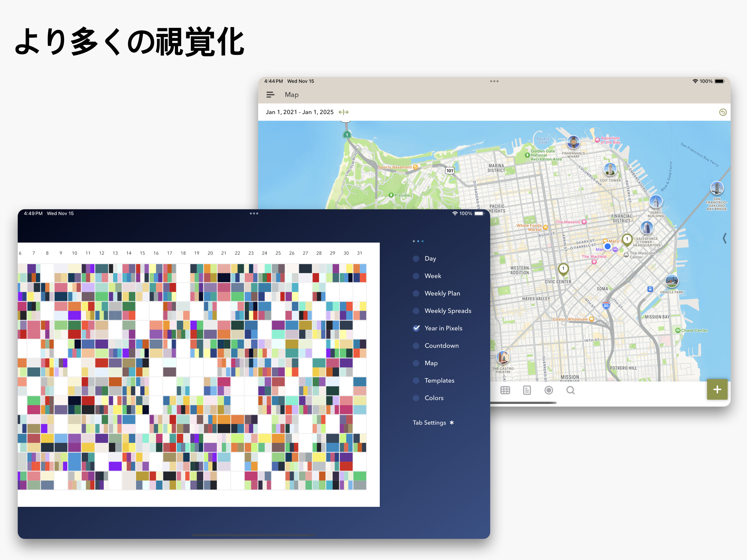This screenshot has height=560, width=747.
Task: Tap the Fisherman's Wharf photo pin
Action: click(x=573, y=142)
